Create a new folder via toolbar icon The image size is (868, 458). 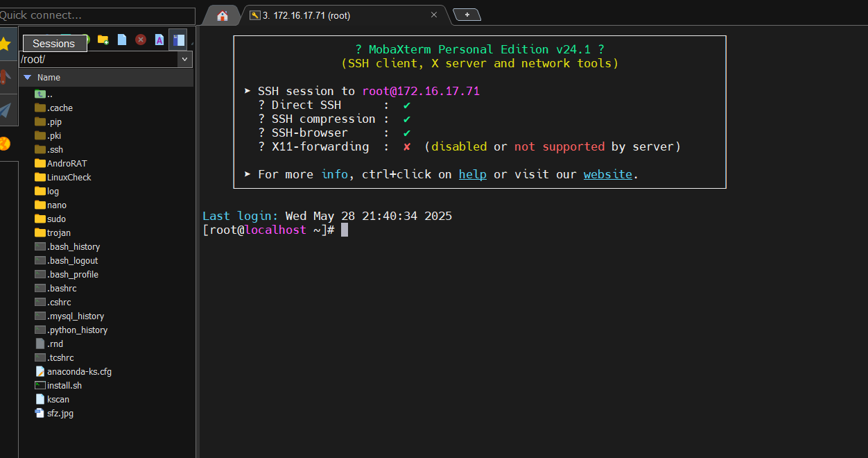[x=103, y=40]
